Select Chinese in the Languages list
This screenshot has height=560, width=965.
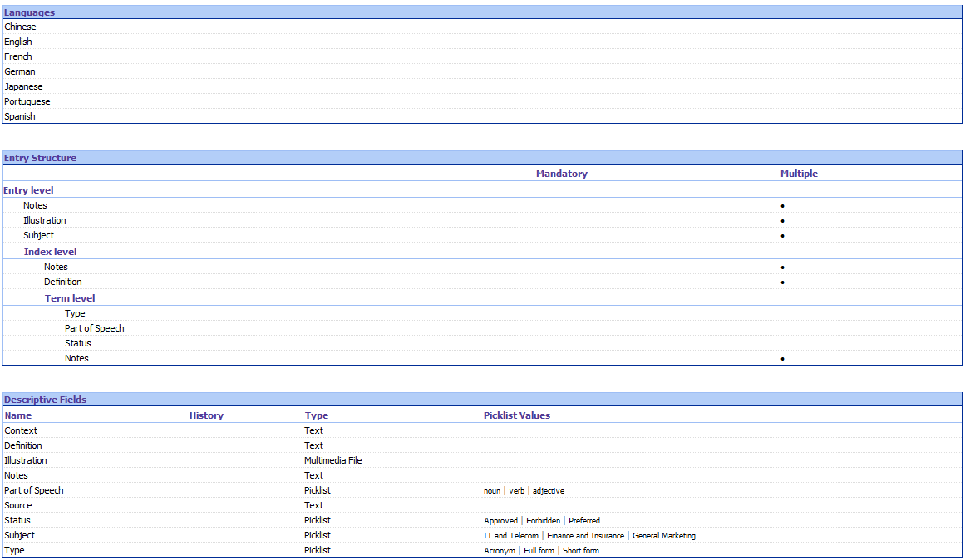click(x=20, y=27)
